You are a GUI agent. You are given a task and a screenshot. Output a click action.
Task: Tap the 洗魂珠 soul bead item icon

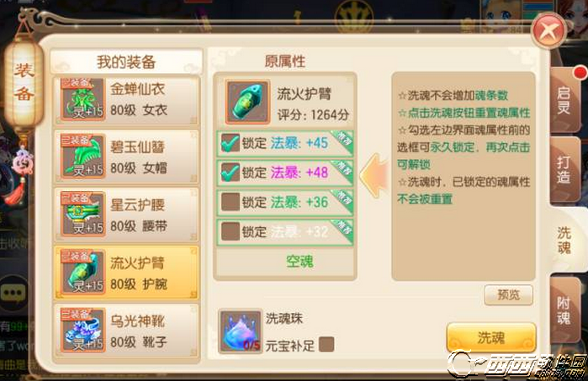(241, 331)
